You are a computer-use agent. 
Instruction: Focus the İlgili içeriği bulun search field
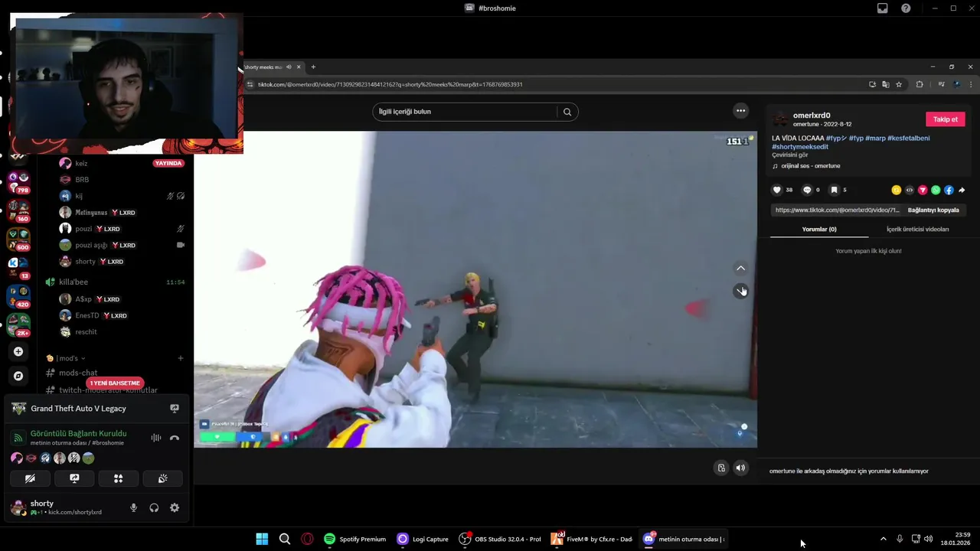pos(465,112)
